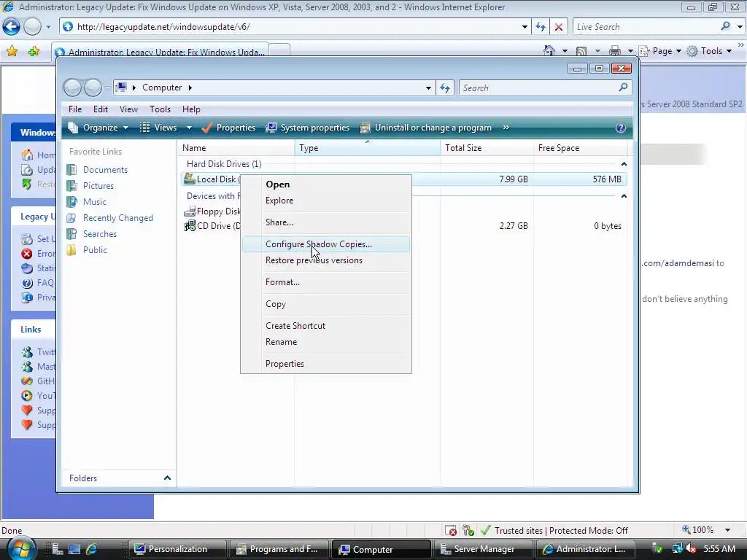
Task: Open Music favorite link
Action: coord(94,202)
